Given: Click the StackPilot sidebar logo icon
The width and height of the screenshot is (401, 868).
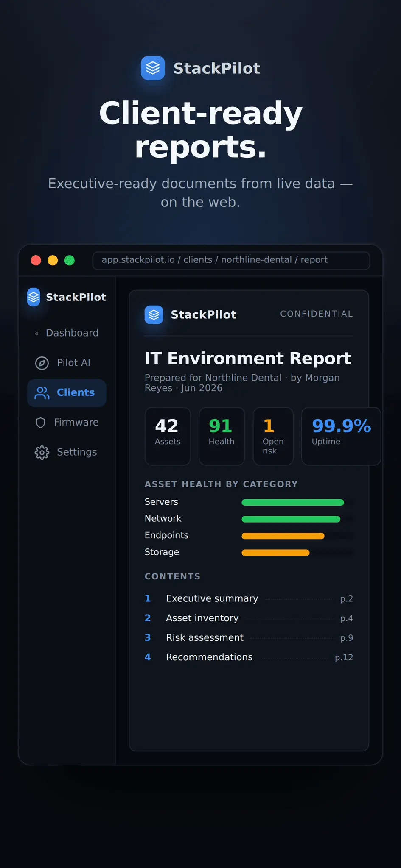Looking at the screenshot, I should click(34, 297).
